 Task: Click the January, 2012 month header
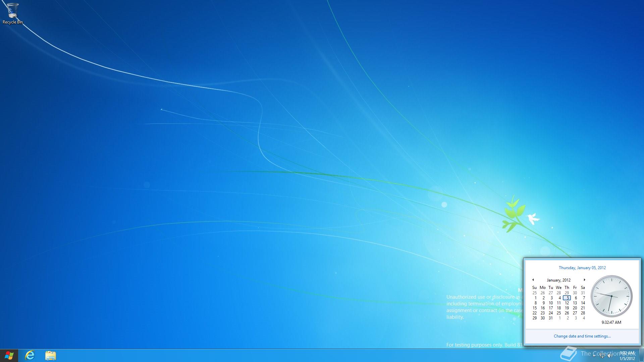(x=558, y=280)
